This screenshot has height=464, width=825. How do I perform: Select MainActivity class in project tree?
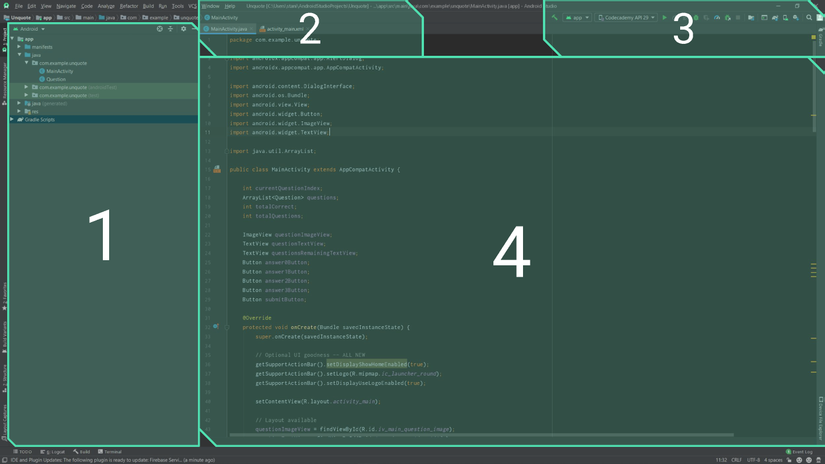[x=59, y=71]
